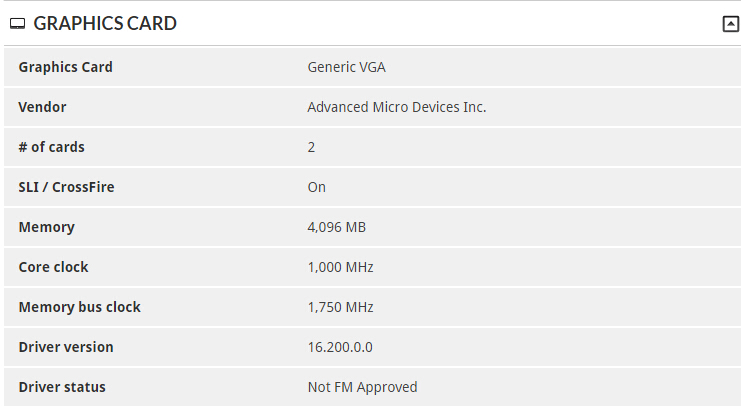Select the Generic VGA value
The height and width of the screenshot is (408, 741).
click(346, 67)
